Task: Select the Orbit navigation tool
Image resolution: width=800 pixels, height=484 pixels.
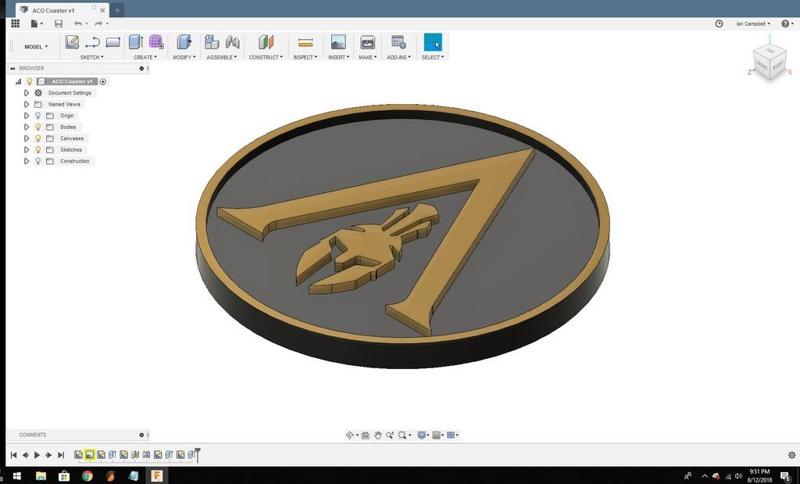Action: 350,435
